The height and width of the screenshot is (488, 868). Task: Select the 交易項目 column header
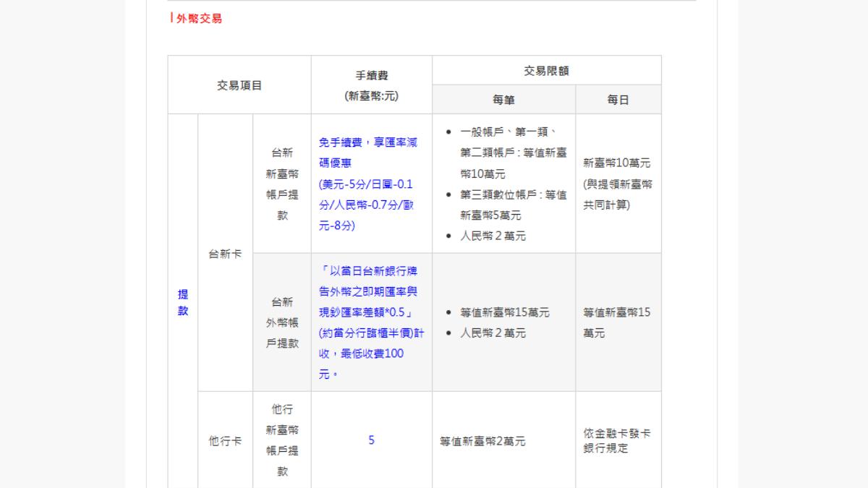pyautogui.click(x=239, y=85)
